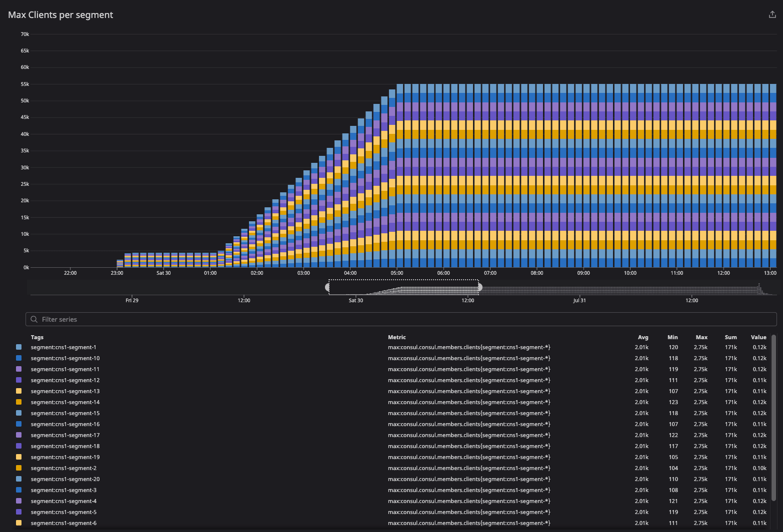
Task: Click the search icon in Filter series
Action: point(34,319)
